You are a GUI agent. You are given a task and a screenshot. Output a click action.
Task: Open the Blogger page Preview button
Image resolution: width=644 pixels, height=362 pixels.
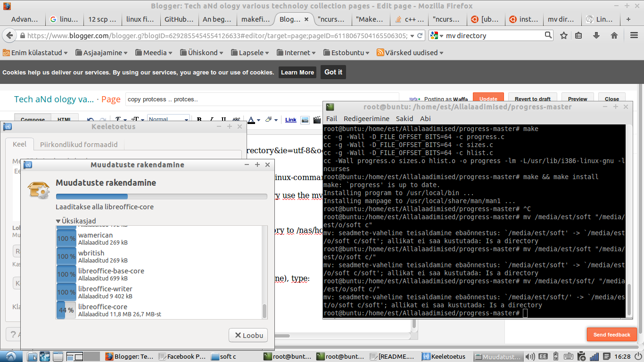coord(578,99)
